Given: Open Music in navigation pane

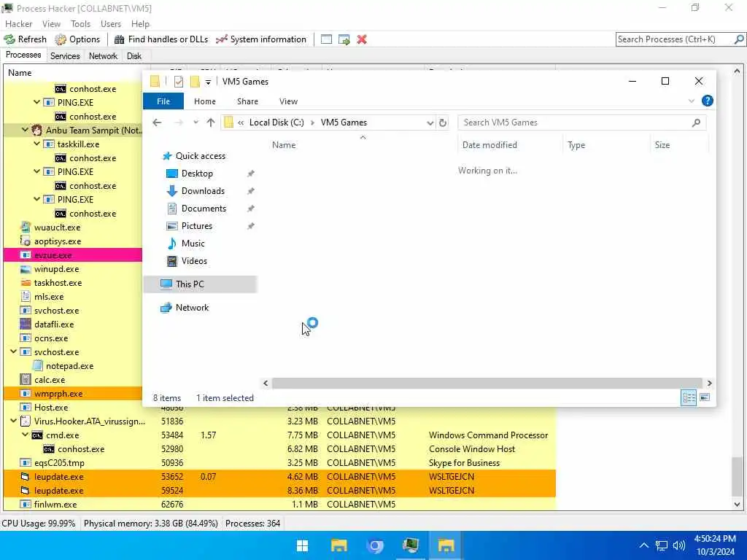Looking at the screenshot, I should pos(193,244).
